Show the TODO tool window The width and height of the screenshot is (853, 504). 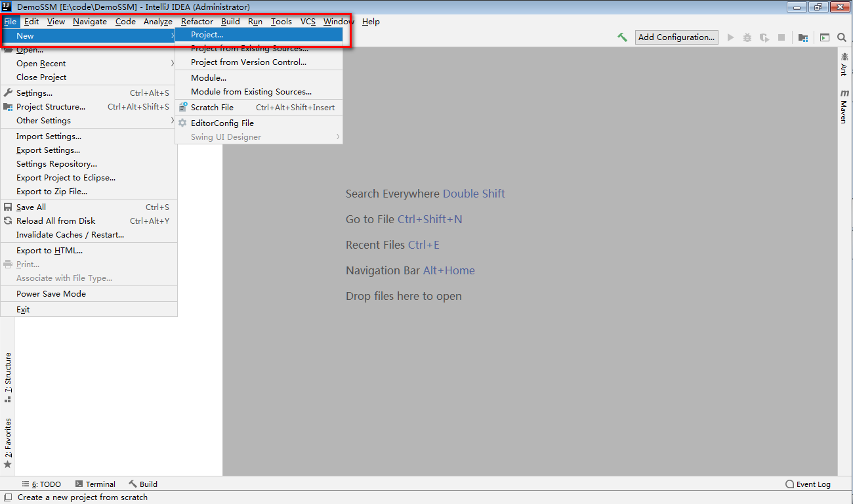41,484
